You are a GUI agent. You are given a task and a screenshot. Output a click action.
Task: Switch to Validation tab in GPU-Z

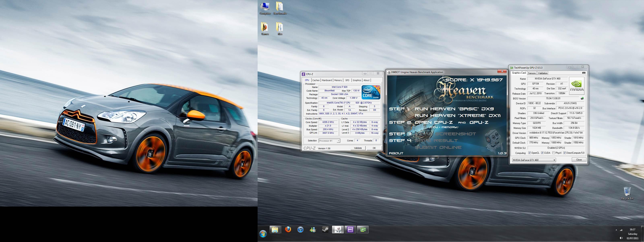543,73
